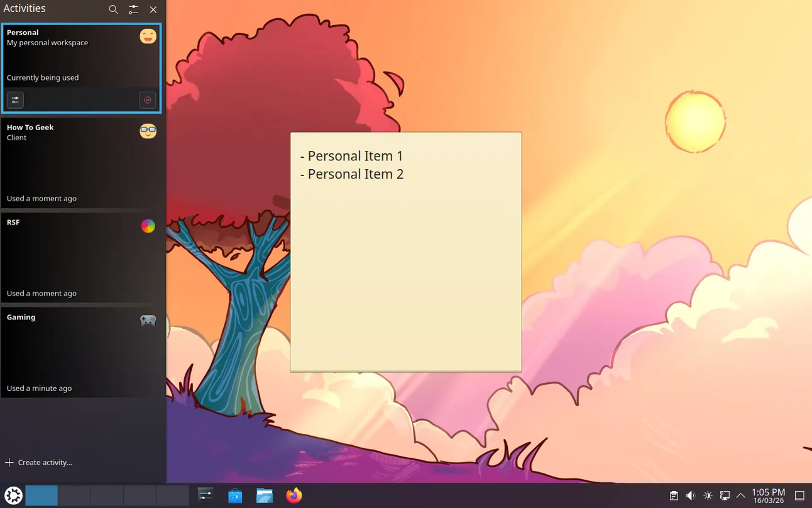This screenshot has width=812, height=508.
Task: Open the audio volume tray icon
Action: 691,495
